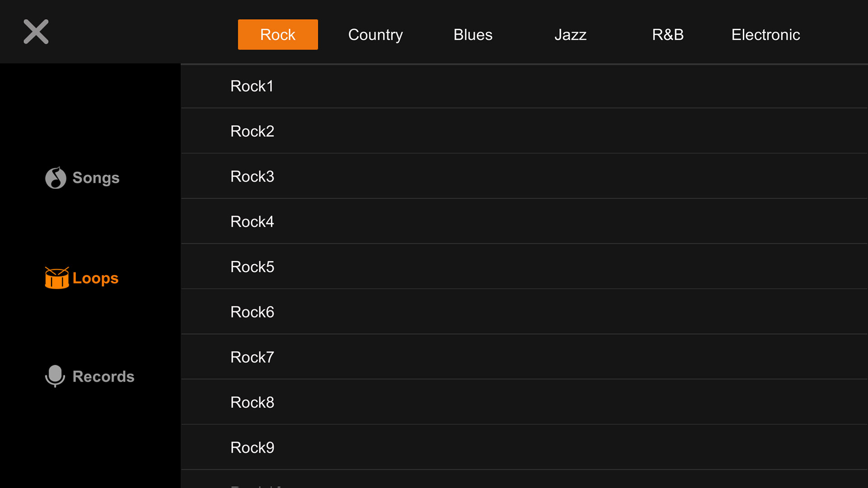
Task: Choose the Rock2 loop
Action: (x=252, y=131)
